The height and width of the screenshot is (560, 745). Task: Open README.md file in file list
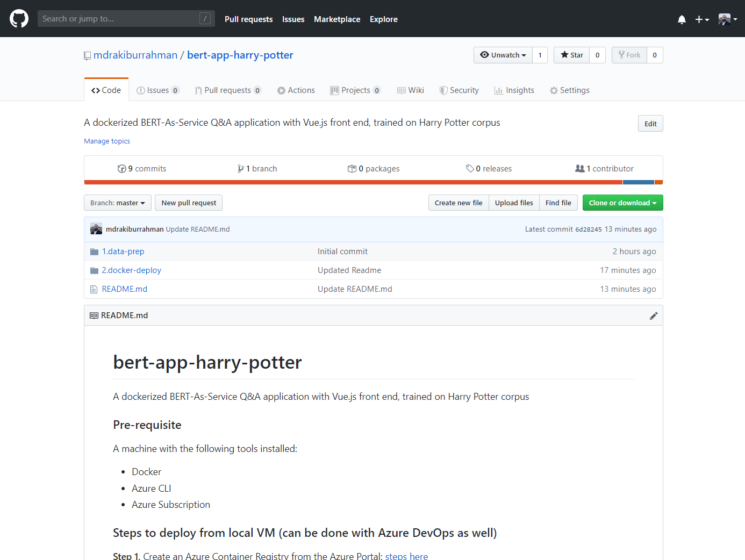tap(125, 289)
